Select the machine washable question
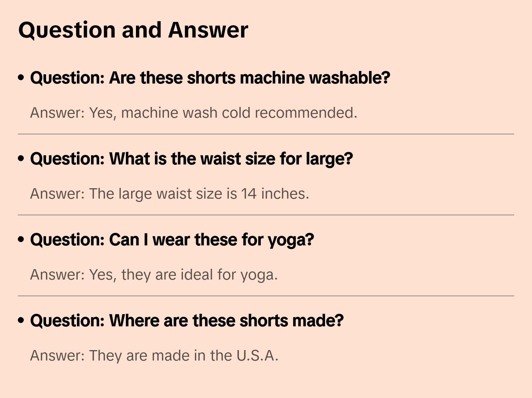Image resolution: width=532 pixels, height=398 pixels. (210, 78)
